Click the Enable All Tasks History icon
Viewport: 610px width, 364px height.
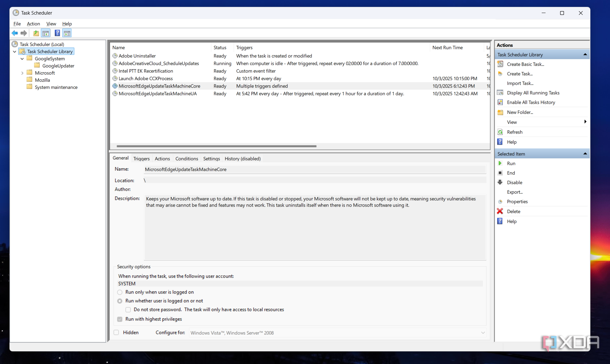(x=500, y=102)
